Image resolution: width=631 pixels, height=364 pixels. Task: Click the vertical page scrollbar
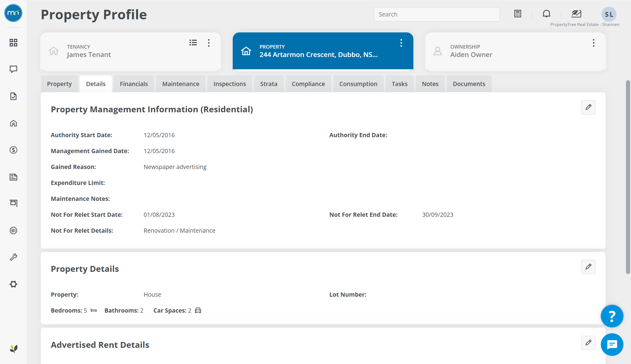[x=628, y=177]
